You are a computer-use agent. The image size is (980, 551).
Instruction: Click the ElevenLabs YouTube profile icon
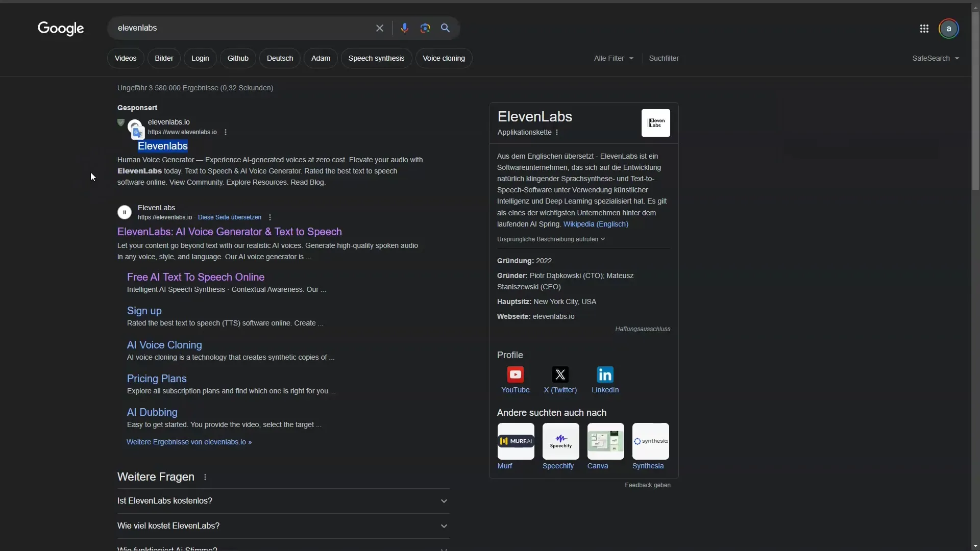[x=516, y=374]
